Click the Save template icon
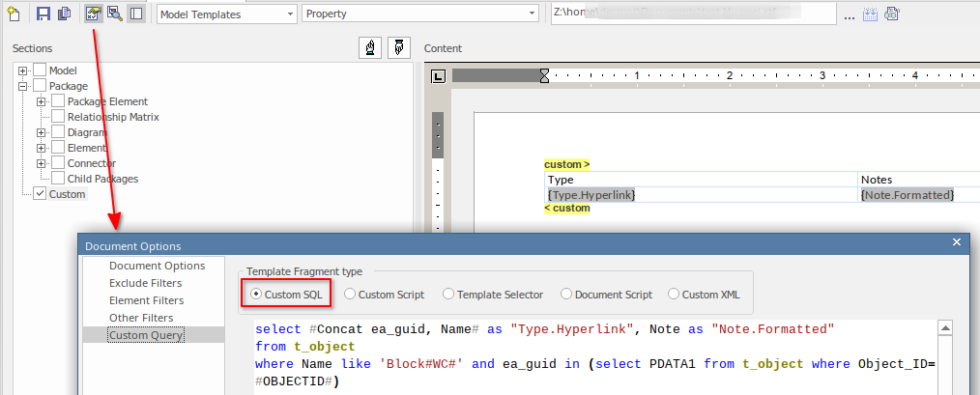The image size is (980, 395). pyautogui.click(x=43, y=14)
